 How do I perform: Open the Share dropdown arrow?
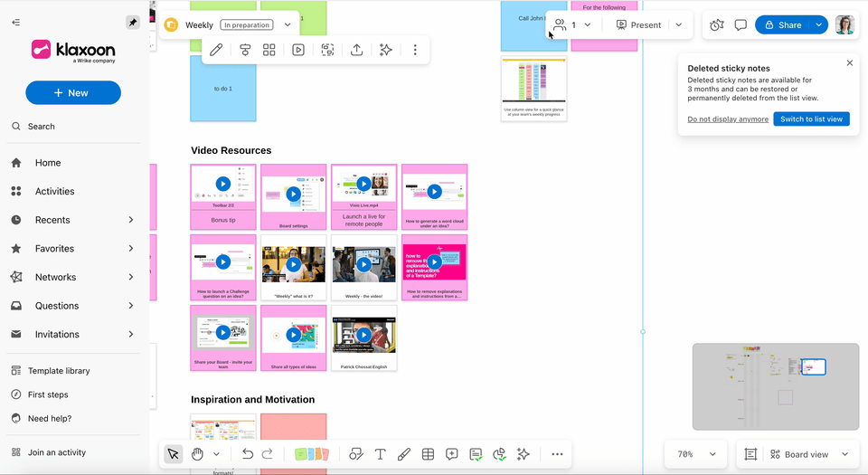pos(819,25)
